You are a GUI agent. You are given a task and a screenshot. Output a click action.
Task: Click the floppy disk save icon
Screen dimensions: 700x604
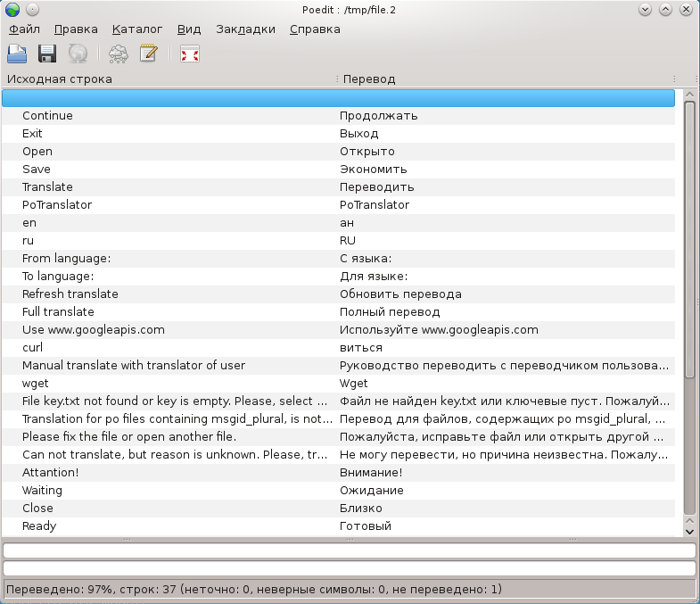click(x=47, y=54)
